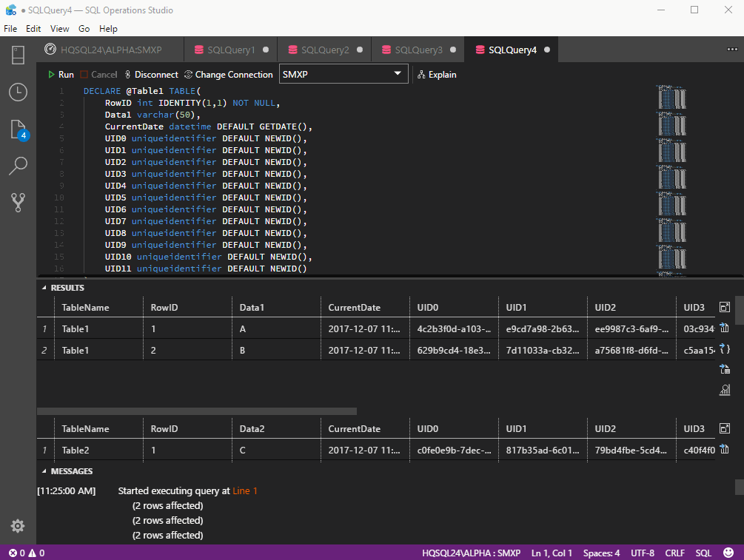Select cell 7d11033a-cb32 in UID1 column
This screenshot has height=560, width=744.
coord(543,351)
